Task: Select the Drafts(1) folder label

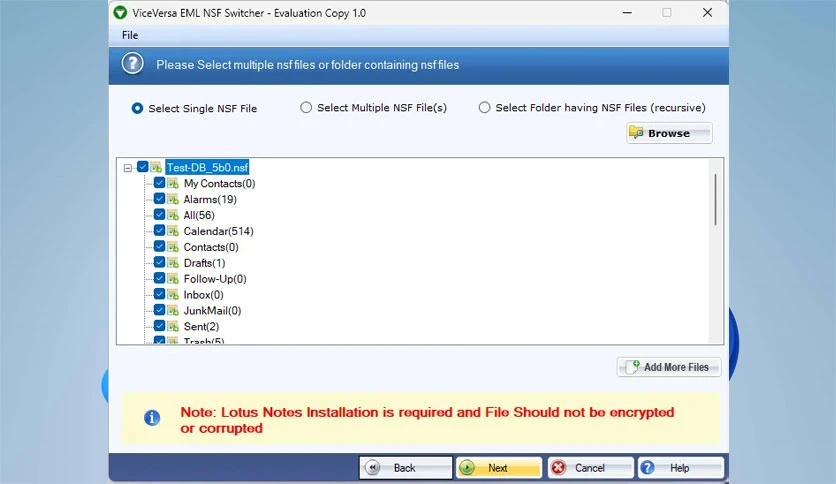Action: pyautogui.click(x=204, y=263)
